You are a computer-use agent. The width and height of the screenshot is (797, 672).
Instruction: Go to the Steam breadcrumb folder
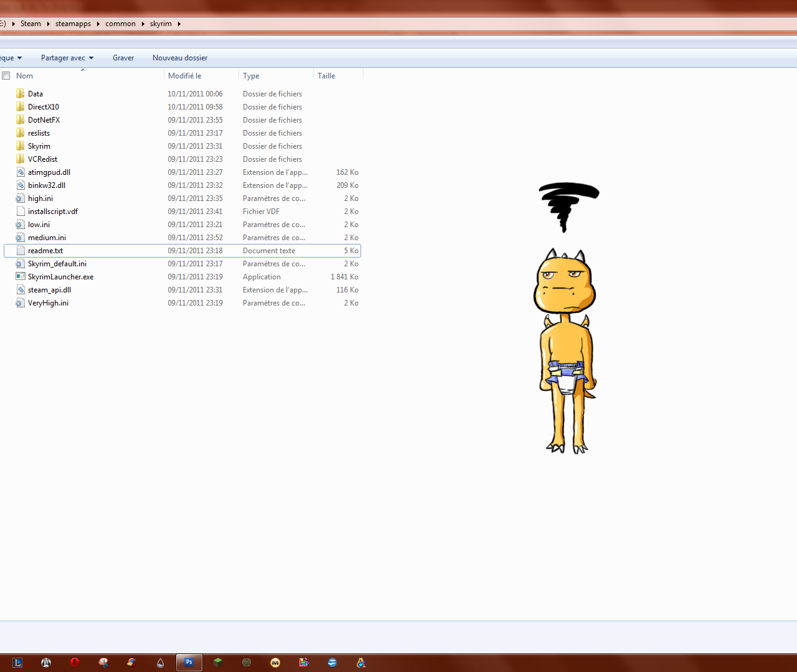point(31,24)
